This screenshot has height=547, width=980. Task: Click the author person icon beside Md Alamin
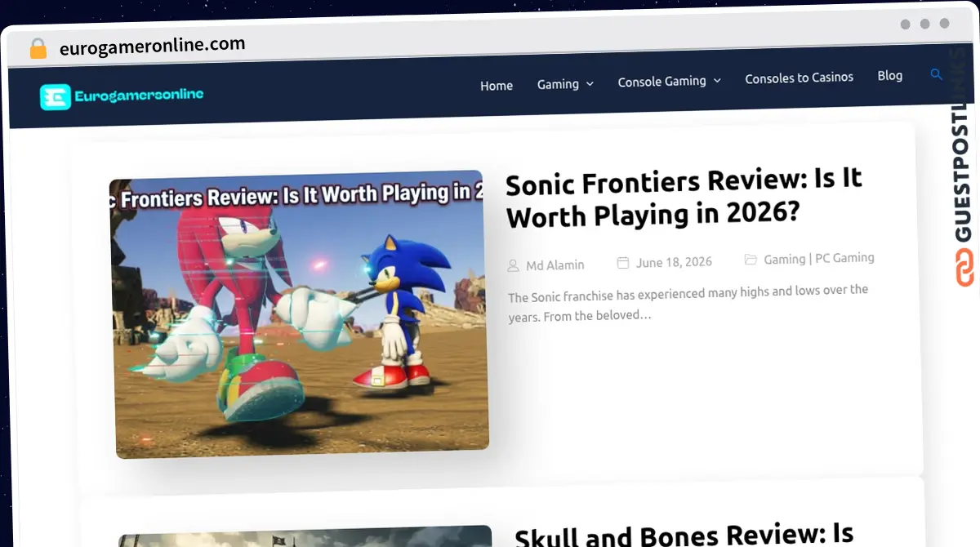pos(513,265)
